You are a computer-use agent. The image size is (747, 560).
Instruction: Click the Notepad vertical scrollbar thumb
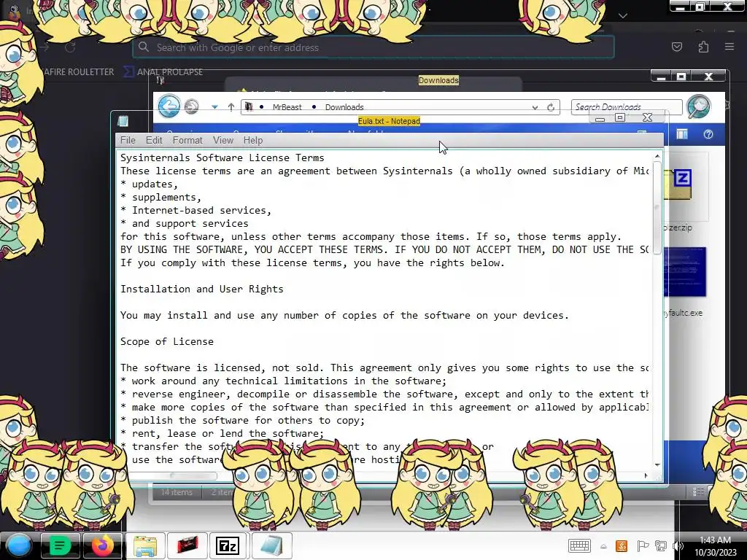pos(657,208)
